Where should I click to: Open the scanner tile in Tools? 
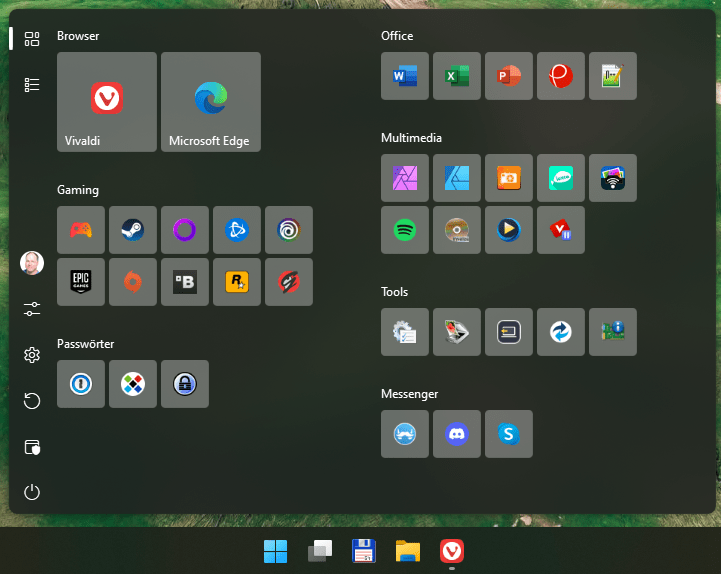click(x=457, y=332)
